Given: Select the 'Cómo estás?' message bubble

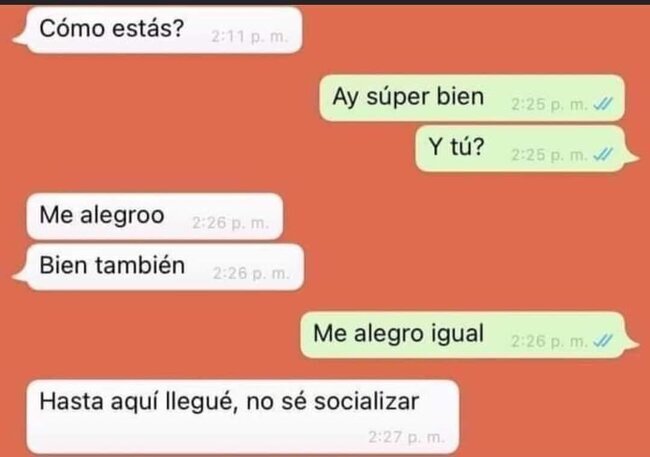Looking at the screenshot, I should [158, 30].
